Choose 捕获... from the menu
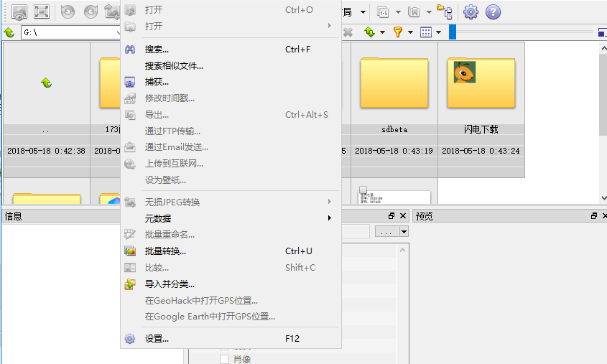This screenshot has width=607, height=364. pos(231,82)
